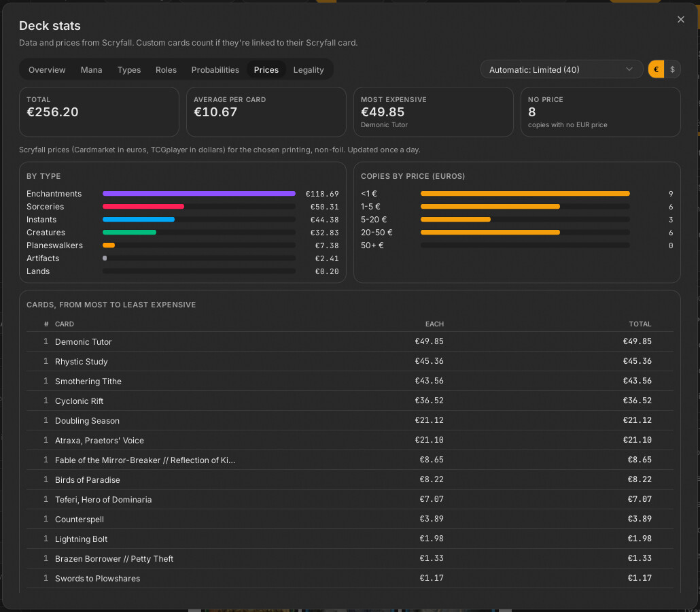Switch to the Overview tab
700x612 pixels.
click(x=47, y=69)
